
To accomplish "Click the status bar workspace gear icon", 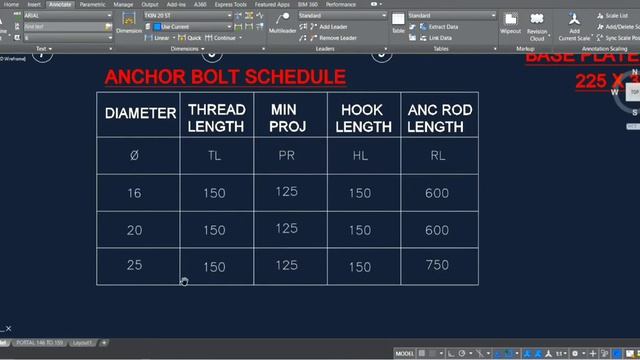I will [x=575, y=353].
